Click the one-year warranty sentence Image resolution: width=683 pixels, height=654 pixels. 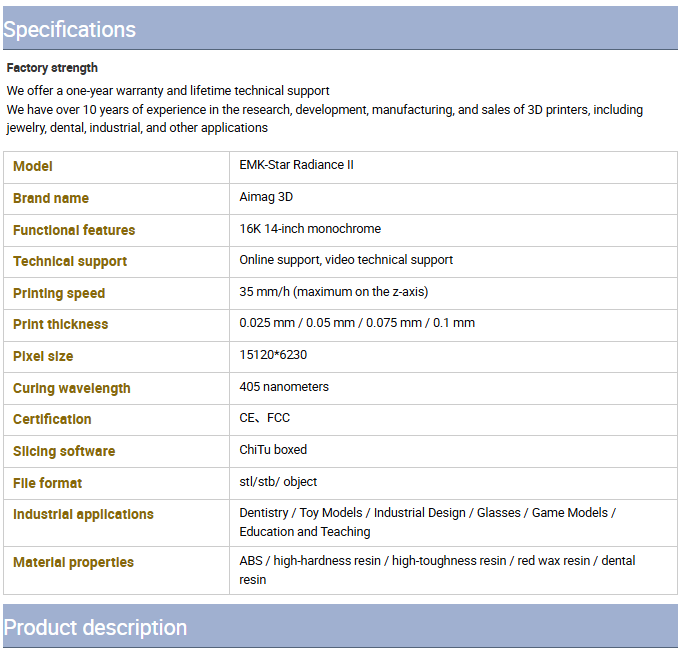pos(168,91)
